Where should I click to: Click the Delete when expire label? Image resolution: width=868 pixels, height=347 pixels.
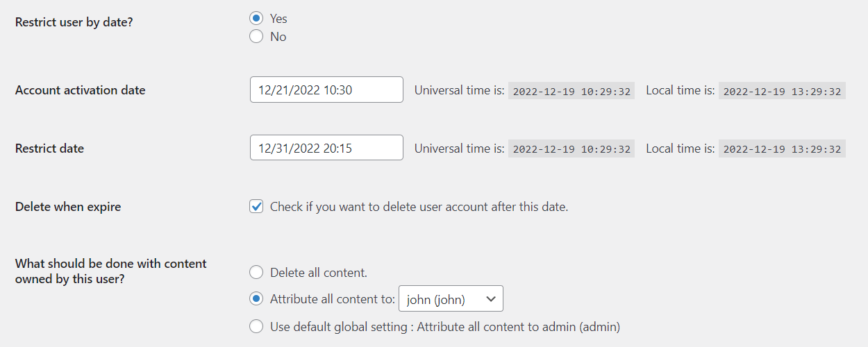[x=68, y=206]
